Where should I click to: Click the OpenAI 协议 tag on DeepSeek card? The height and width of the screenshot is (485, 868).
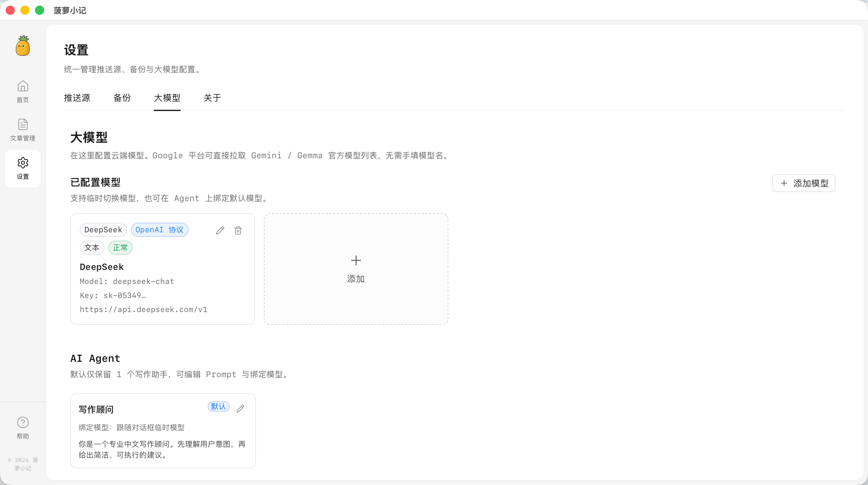(159, 229)
